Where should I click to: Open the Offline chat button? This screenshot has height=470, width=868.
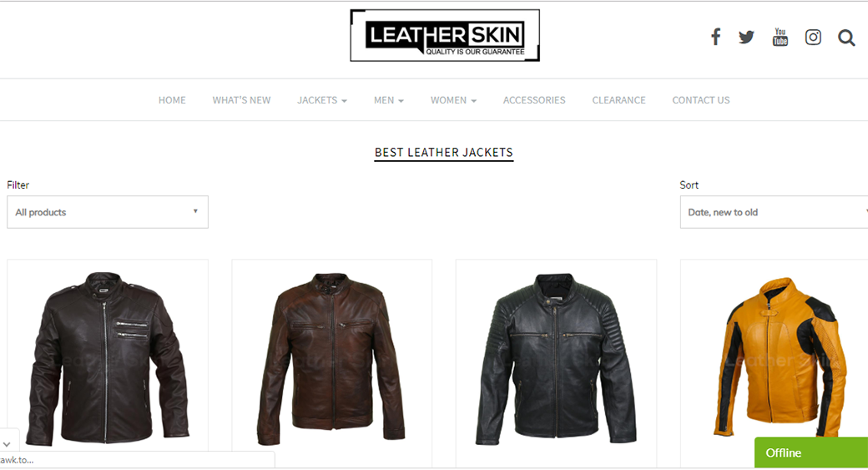pos(811,452)
